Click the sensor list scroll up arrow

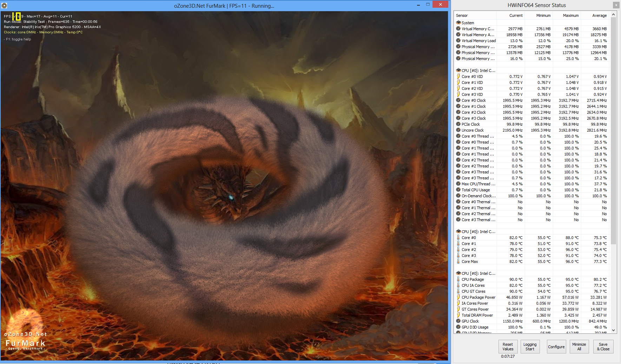pos(613,15)
